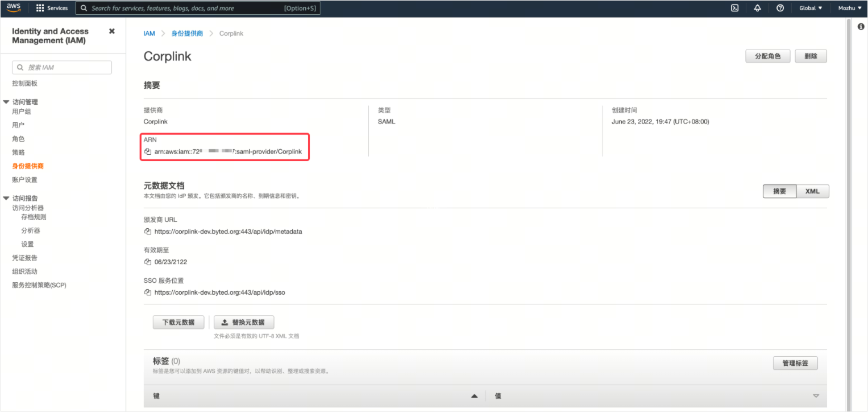Sort ascending by 键 column arrow
The width and height of the screenshot is (868, 412).
coord(474,396)
